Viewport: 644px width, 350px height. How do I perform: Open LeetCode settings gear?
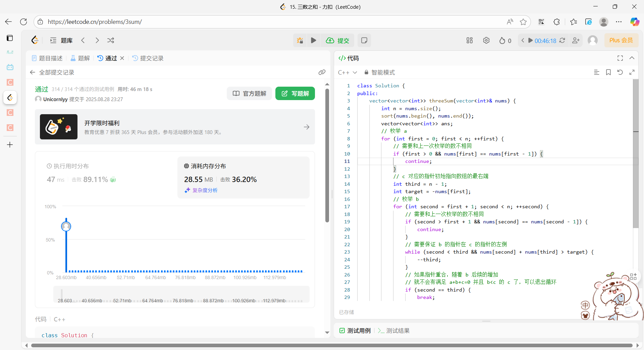pyautogui.click(x=486, y=40)
